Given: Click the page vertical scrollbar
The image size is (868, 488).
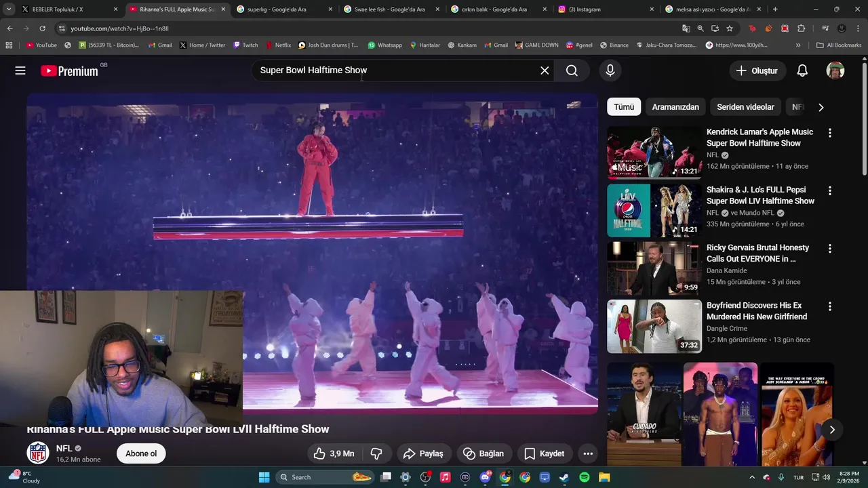Looking at the screenshot, I should coord(865,119).
